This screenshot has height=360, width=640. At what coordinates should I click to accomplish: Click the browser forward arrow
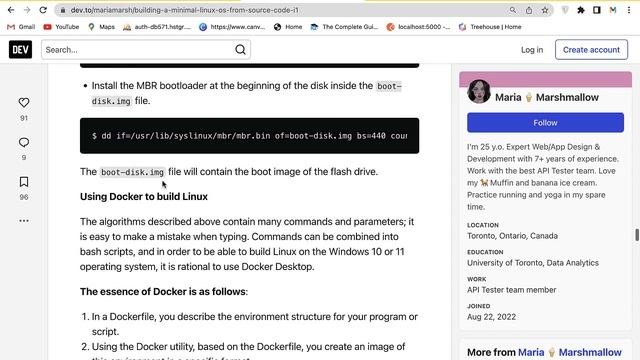click(x=27, y=10)
